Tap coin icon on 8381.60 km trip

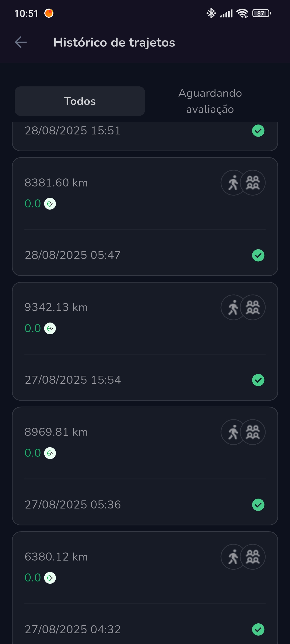coord(50,204)
